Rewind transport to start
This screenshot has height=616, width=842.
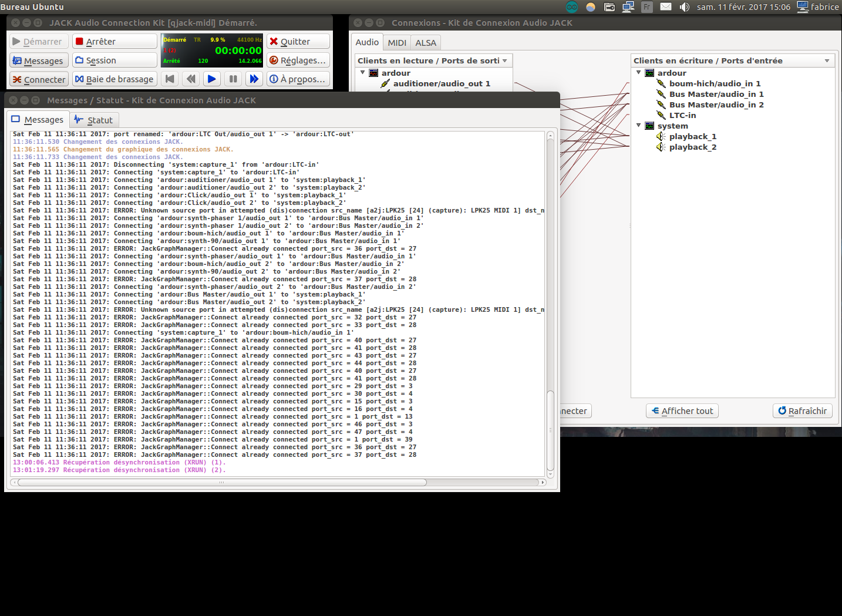(170, 79)
